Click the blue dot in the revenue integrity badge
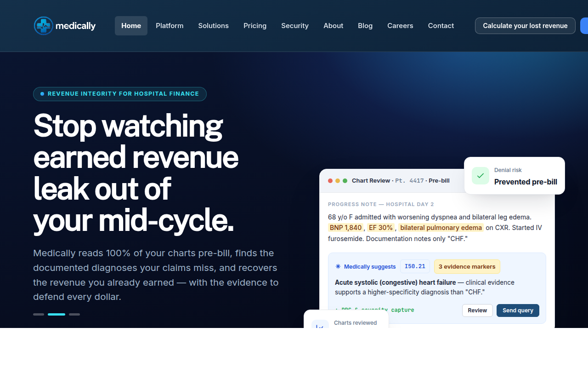 pos(42,94)
